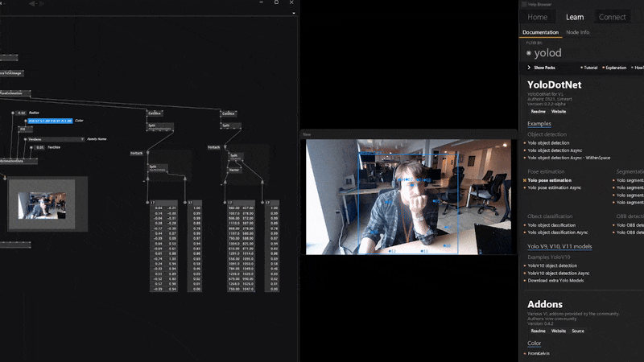Click the render window webcam image
Image resolution: width=644 pixels, height=362 pixels.
point(409,196)
